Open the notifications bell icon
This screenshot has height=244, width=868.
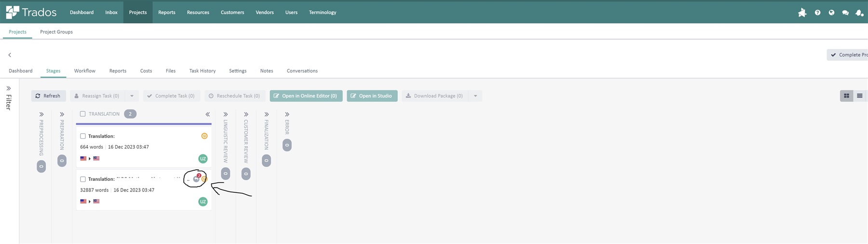click(x=859, y=13)
